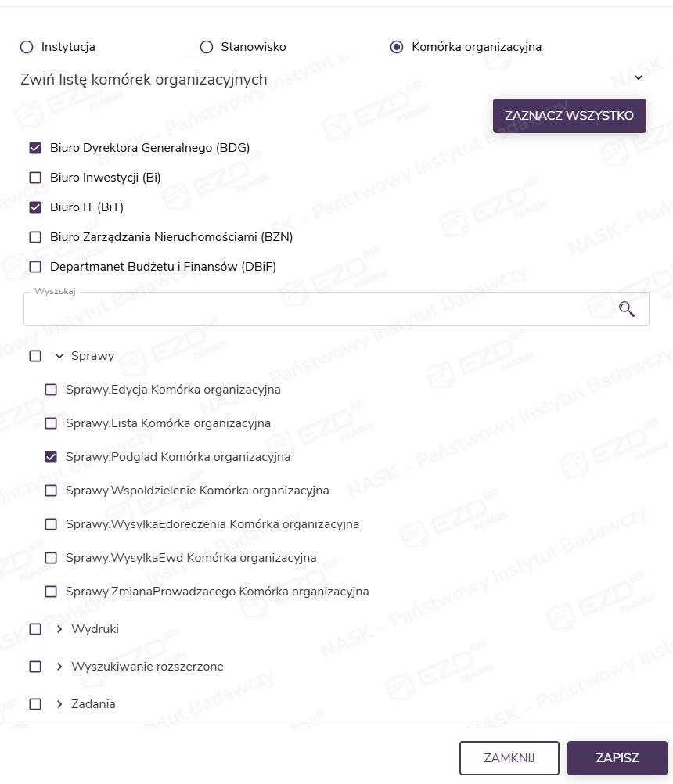
Task: Click the search magnifier icon
Action: coord(626,309)
